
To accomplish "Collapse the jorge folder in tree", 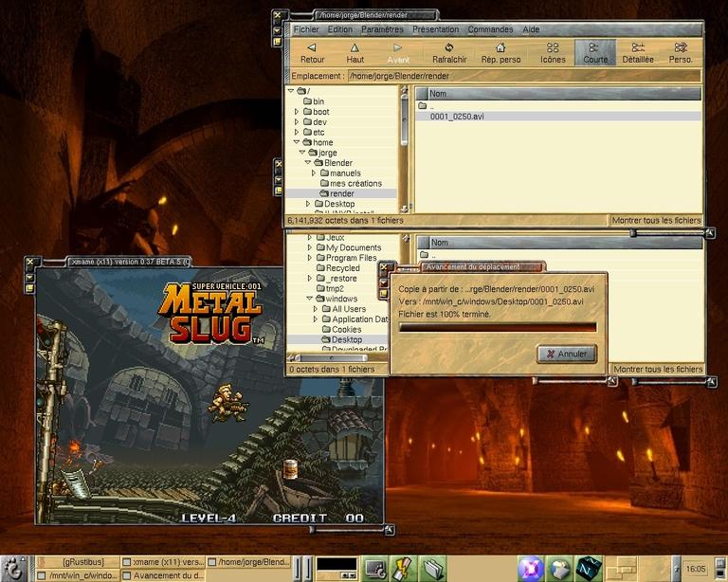I will coord(302,153).
